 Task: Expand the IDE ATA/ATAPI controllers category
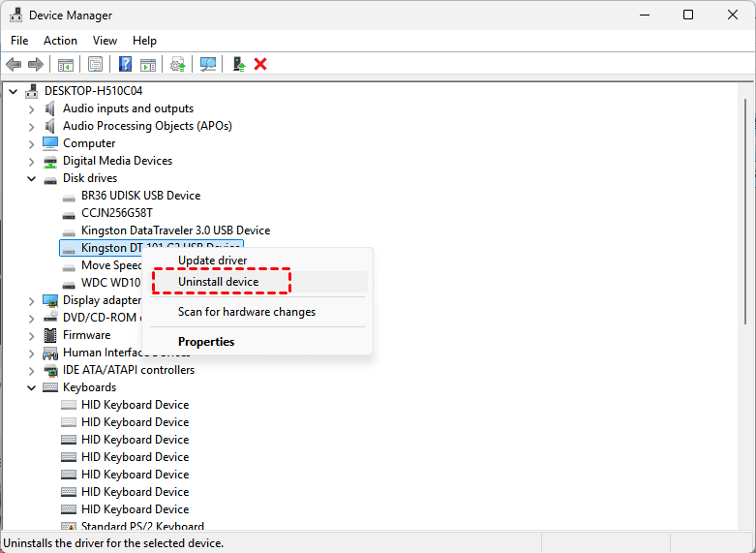(x=32, y=370)
